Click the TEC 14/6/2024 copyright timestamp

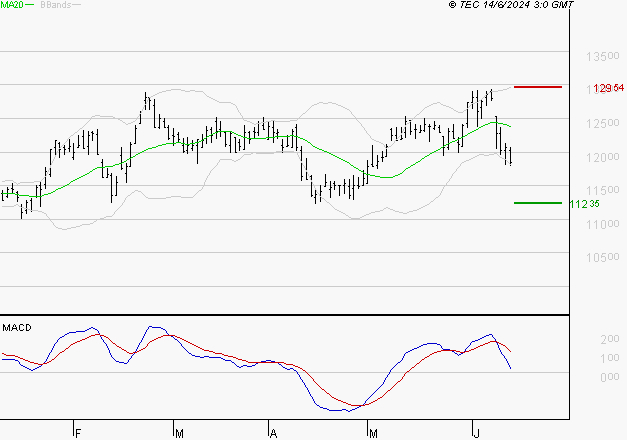[x=511, y=5]
